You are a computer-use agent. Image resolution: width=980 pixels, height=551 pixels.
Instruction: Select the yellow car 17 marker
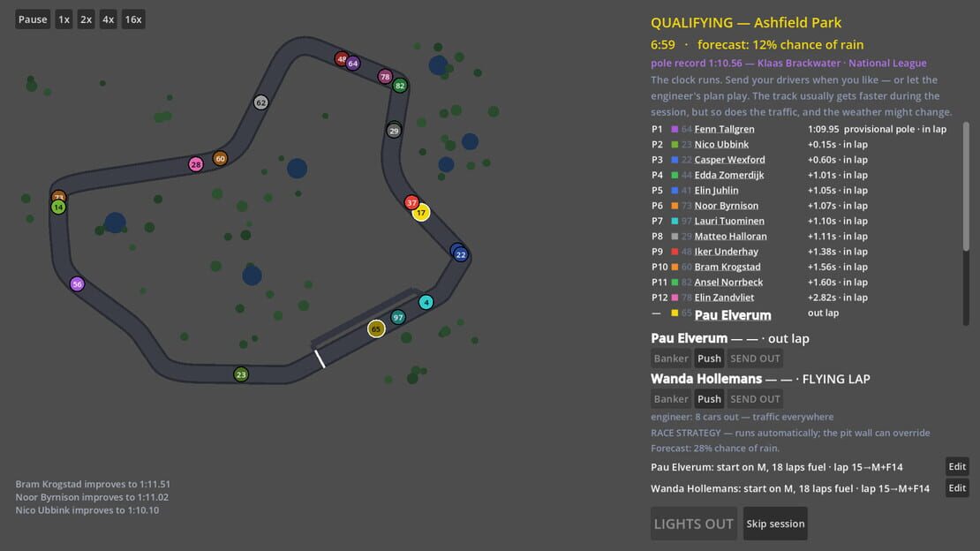point(421,213)
